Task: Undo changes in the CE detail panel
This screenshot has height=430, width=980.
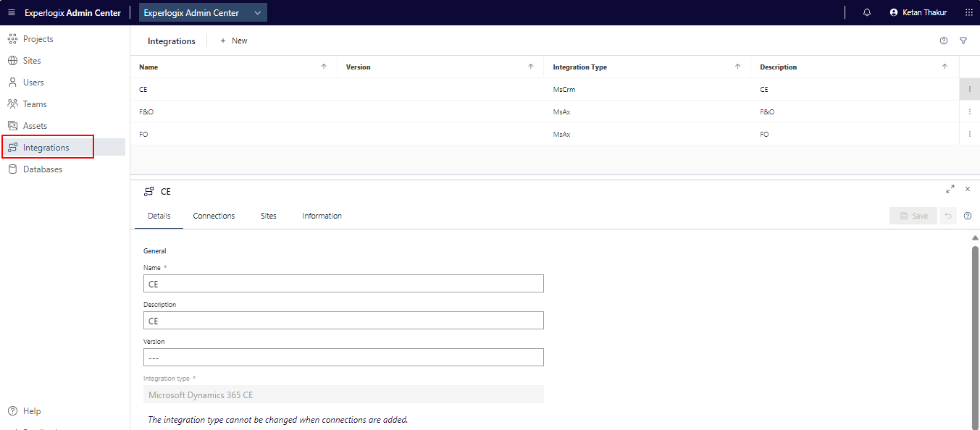Action: [948, 216]
